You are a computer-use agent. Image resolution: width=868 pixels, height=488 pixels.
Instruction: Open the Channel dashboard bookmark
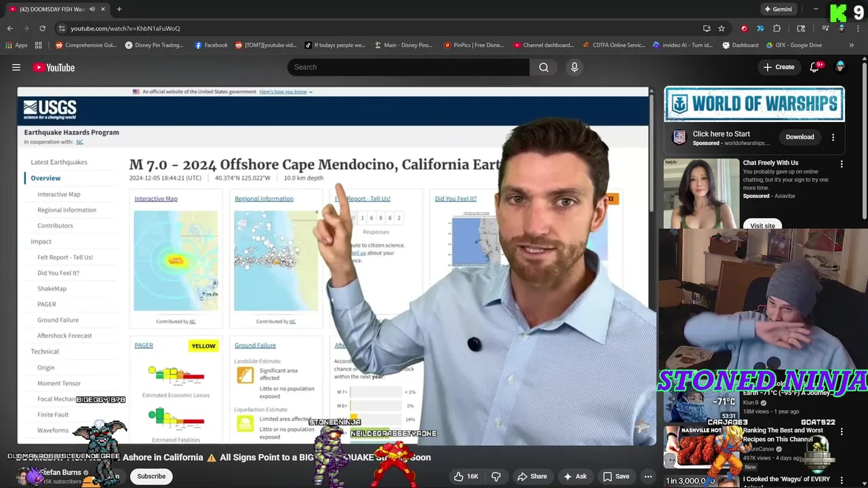(x=544, y=45)
